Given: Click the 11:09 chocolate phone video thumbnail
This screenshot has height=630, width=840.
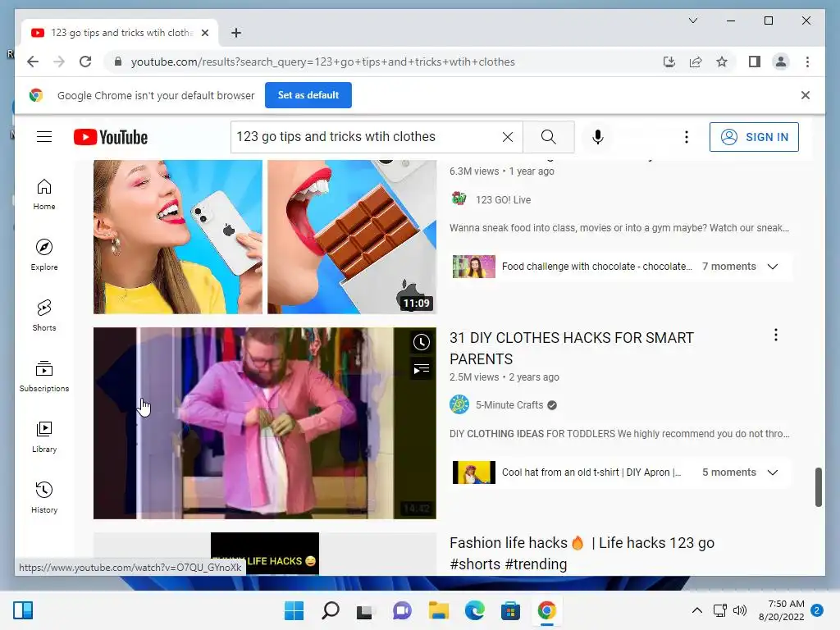Looking at the screenshot, I should (265, 236).
